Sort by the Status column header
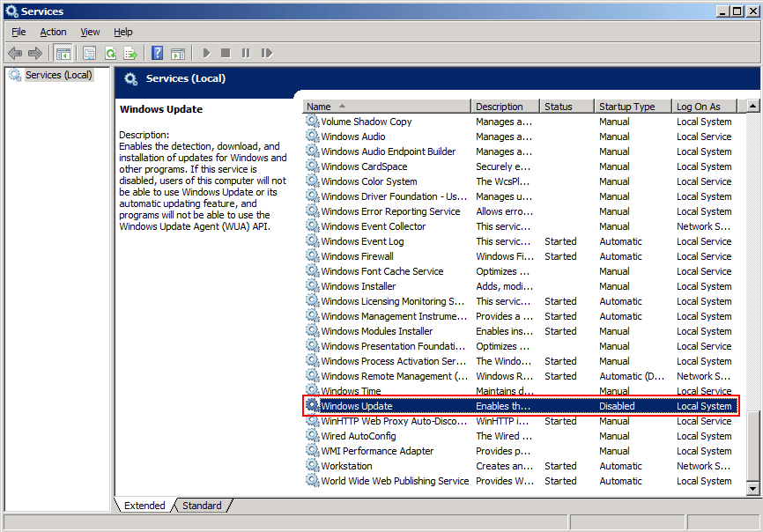Image resolution: width=763 pixels, height=532 pixels. point(567,107)
